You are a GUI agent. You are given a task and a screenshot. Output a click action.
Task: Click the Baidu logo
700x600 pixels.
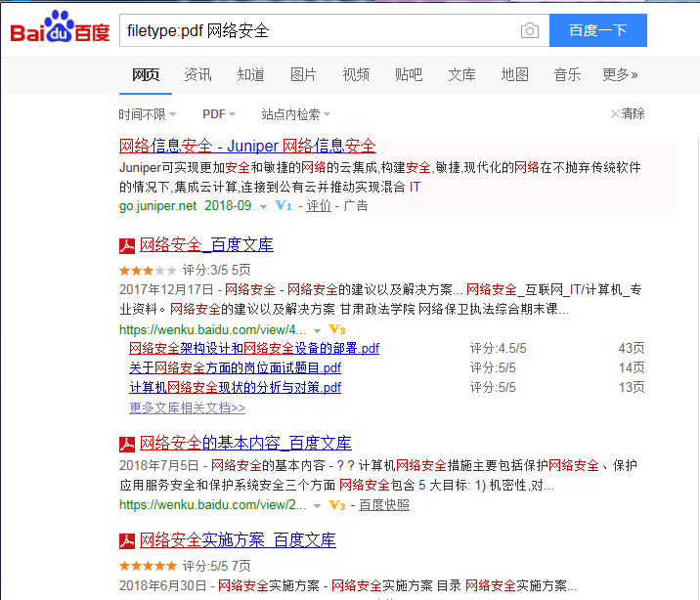point(60,26)
